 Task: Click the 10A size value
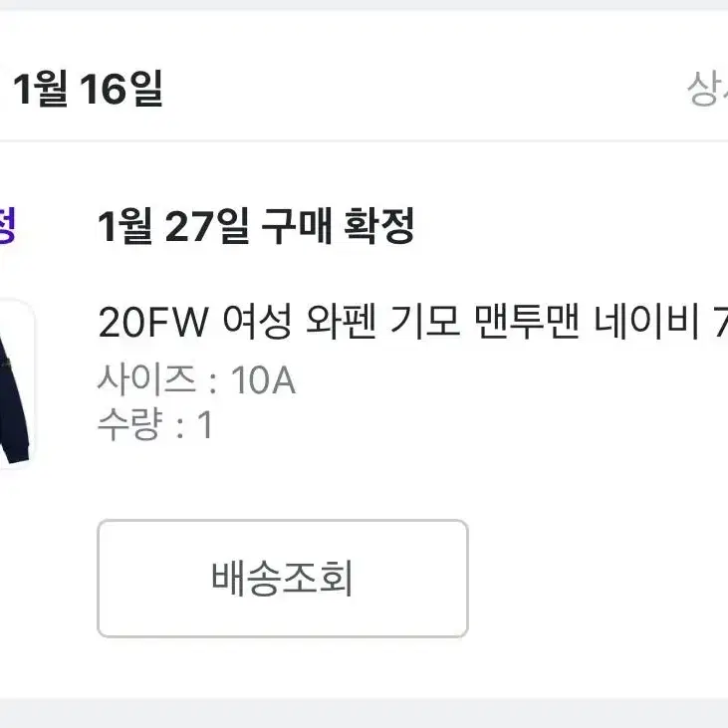click(263, 380)
